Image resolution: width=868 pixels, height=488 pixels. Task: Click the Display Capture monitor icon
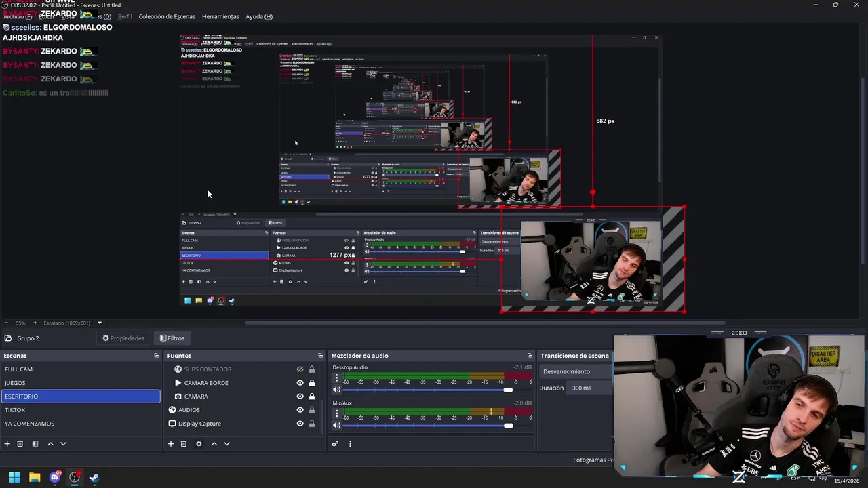pyautogui.click(x=172, y=424)
